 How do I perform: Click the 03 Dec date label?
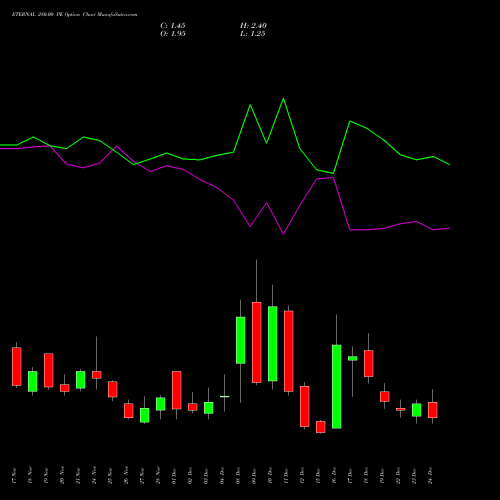click(206, 475)
